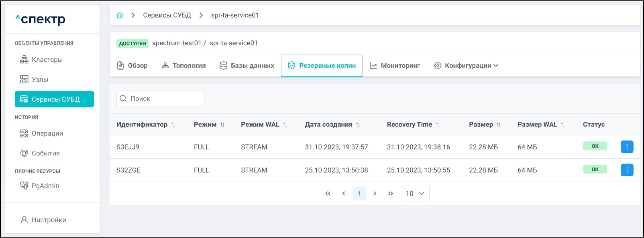This screenshot has height=238, width=644.
Task: Expand the Конфигурации dropdown
Action: click(467, 65)
